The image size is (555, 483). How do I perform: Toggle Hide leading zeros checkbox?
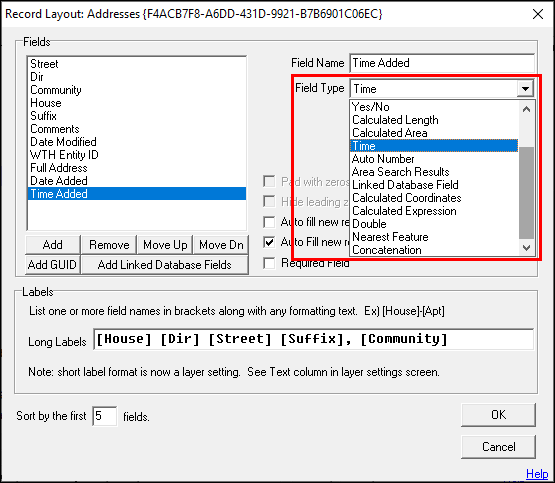[x=269, y=202]
